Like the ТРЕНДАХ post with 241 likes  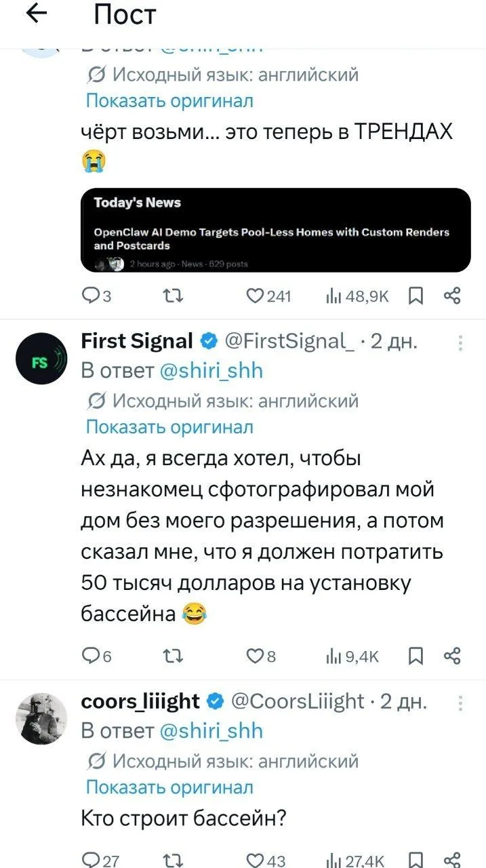tap(268, 296)
